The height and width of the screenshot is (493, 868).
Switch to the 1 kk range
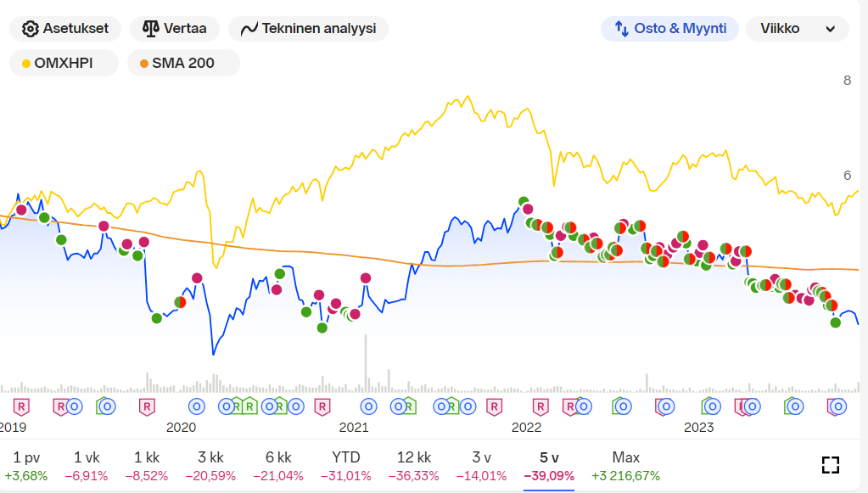pos(147,466)
